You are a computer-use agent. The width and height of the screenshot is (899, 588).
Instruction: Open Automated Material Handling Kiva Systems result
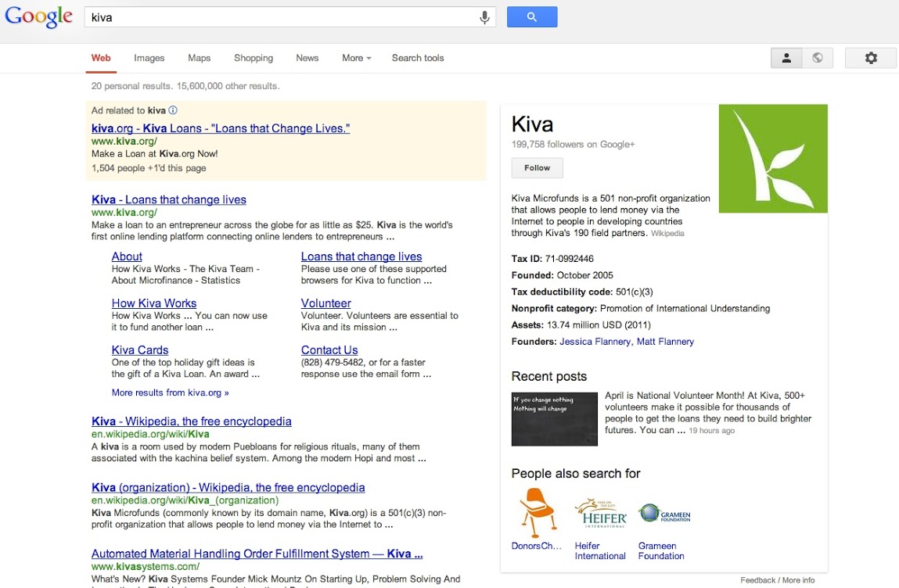pyautogui.click(x=257, y=554)
